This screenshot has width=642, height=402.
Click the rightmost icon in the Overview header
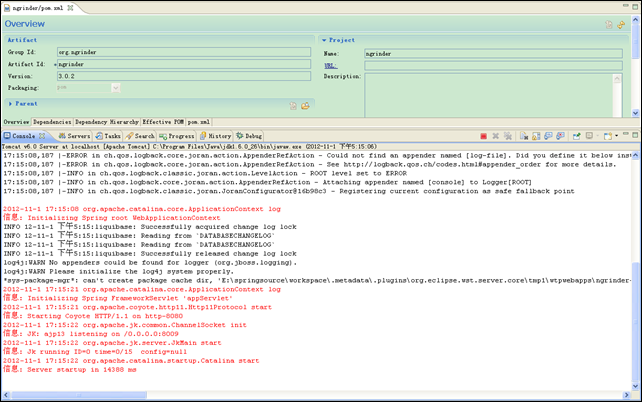pos(621,23)
